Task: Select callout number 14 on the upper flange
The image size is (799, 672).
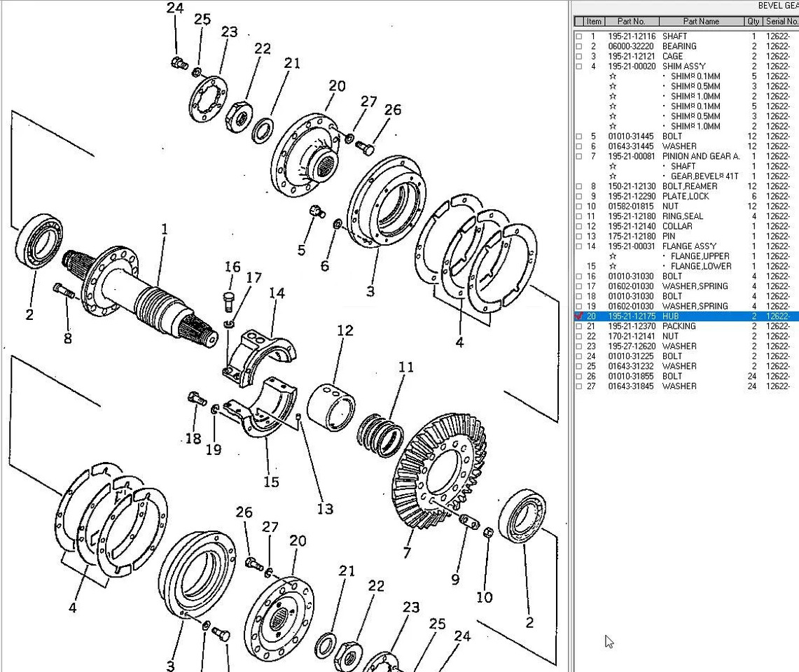Action: point(277,293)
